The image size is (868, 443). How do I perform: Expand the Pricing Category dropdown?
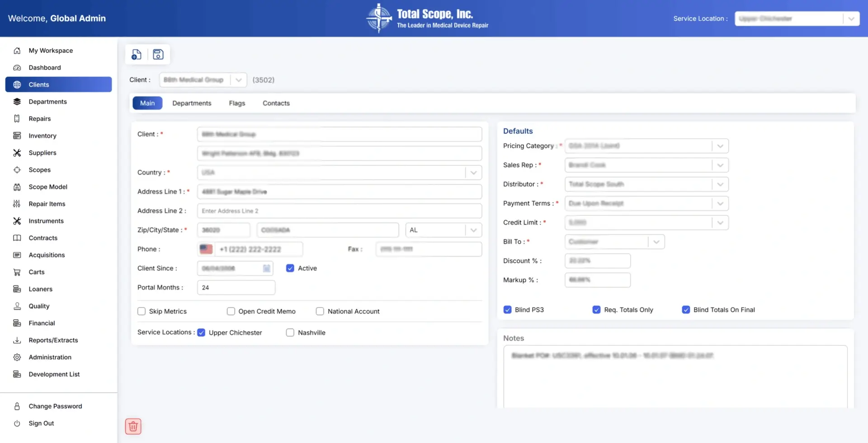(x=720, y=146)
